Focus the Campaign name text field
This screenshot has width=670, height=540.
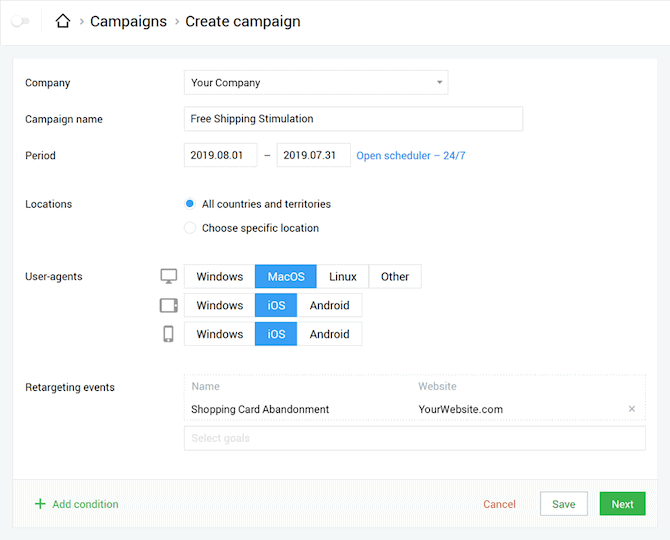coord(353,119)
